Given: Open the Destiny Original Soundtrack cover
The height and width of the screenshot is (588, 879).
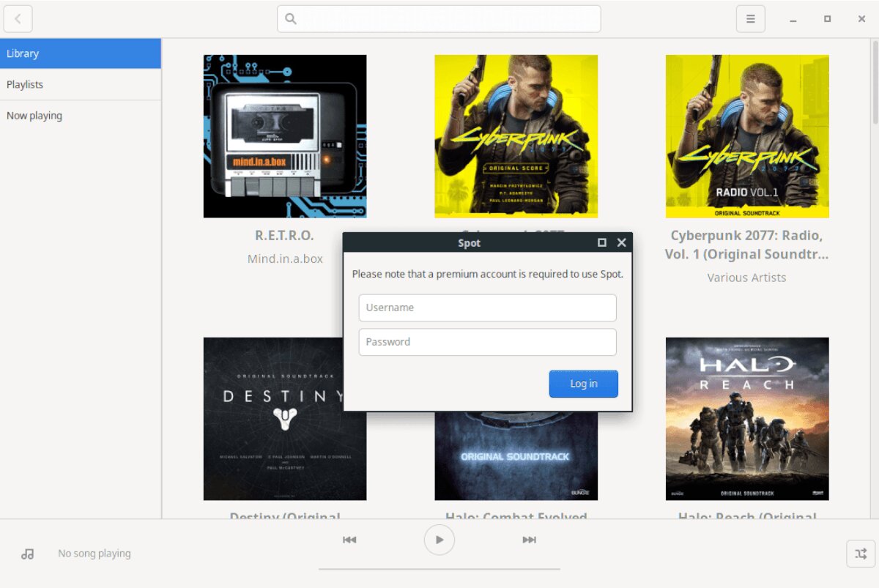Looking at the screenshot, I should (285, 419).
